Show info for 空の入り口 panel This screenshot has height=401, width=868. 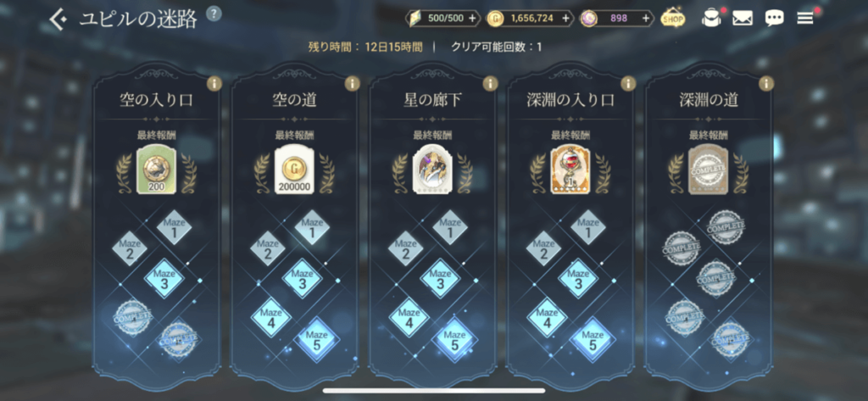214,84
